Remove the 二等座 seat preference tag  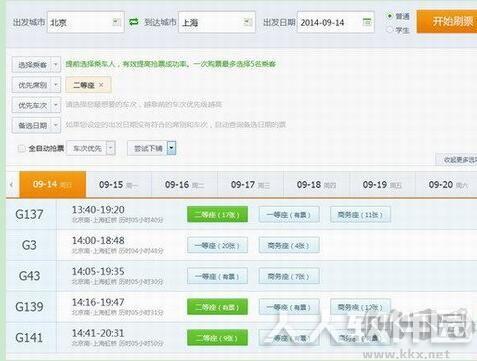tap(101, 85)
